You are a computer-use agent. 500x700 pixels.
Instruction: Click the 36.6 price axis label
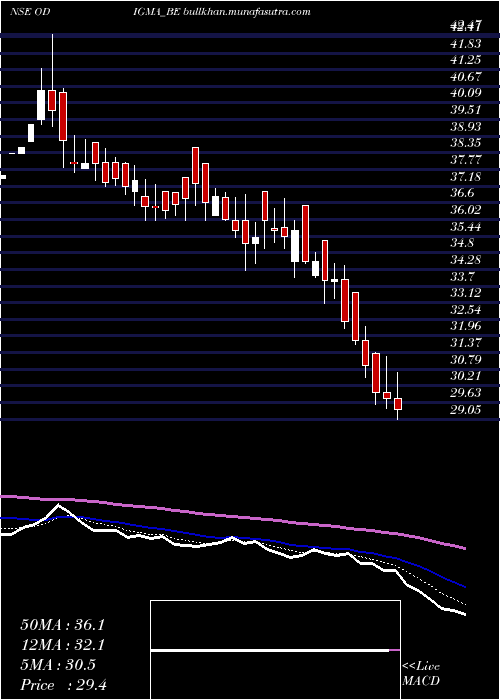coord(462,193)
